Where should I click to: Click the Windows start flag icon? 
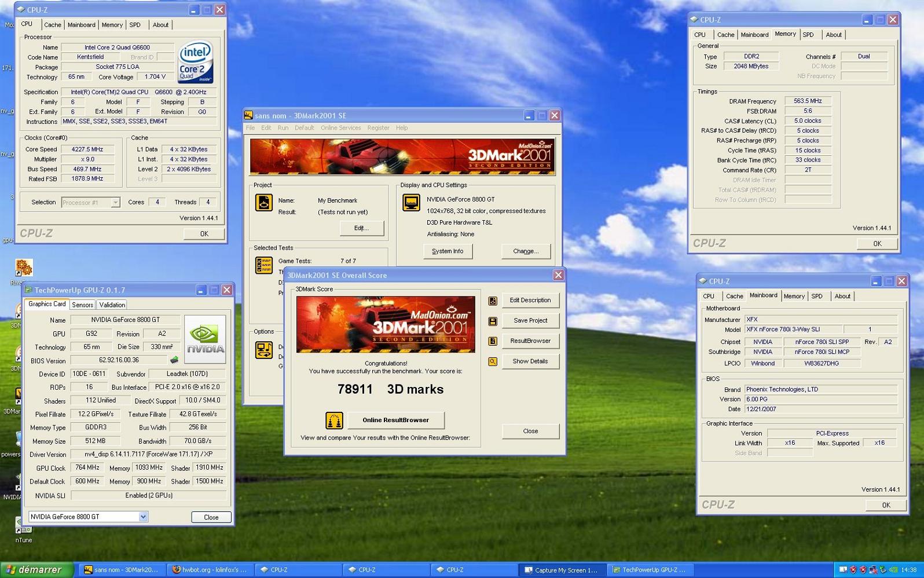10,570
